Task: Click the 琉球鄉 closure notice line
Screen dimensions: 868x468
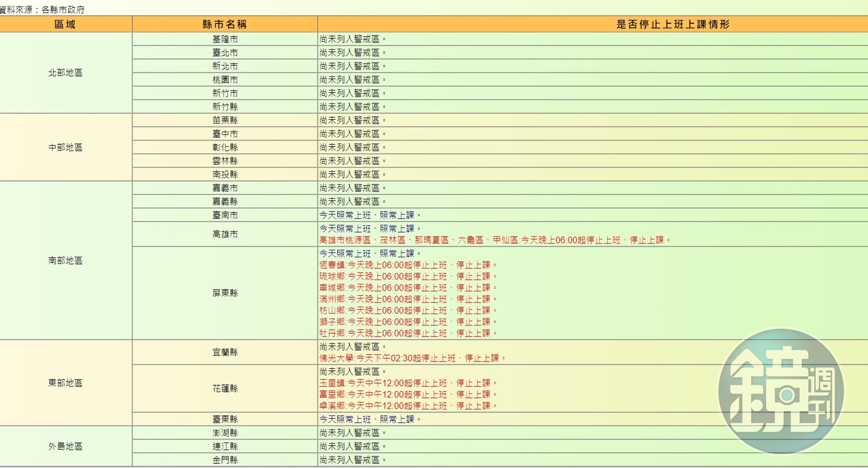Action: pos(408,276)
